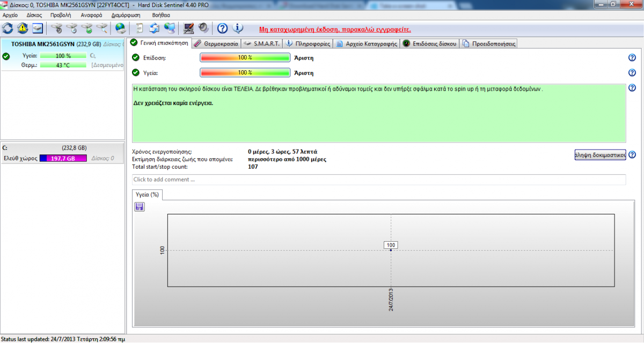The height and width of the screenshot is (343, 644).
Task: Click the Status last updated status bar text
Action: pos(63,339)
